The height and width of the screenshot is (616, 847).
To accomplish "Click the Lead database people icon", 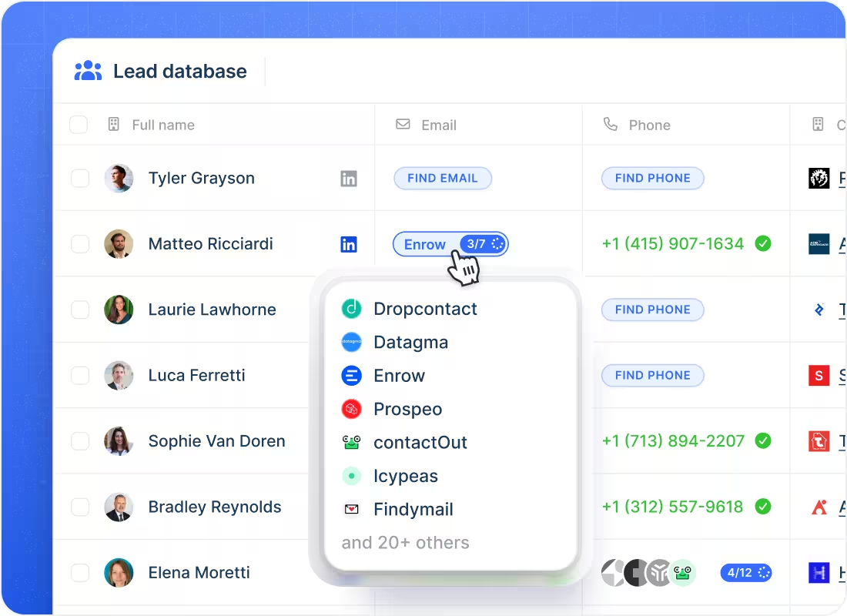I will point(88,71).
